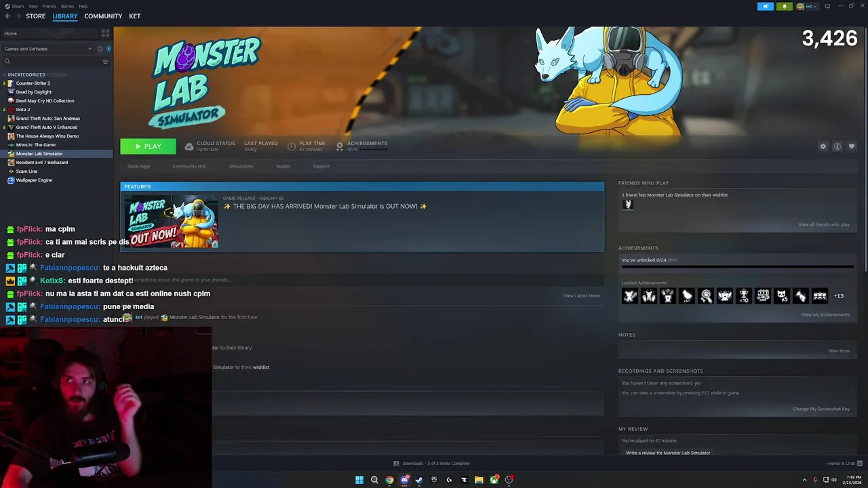Click friend avatar under Friends Who Play
This screenshot has width=868, height=488.
click(x=627, y=205)
